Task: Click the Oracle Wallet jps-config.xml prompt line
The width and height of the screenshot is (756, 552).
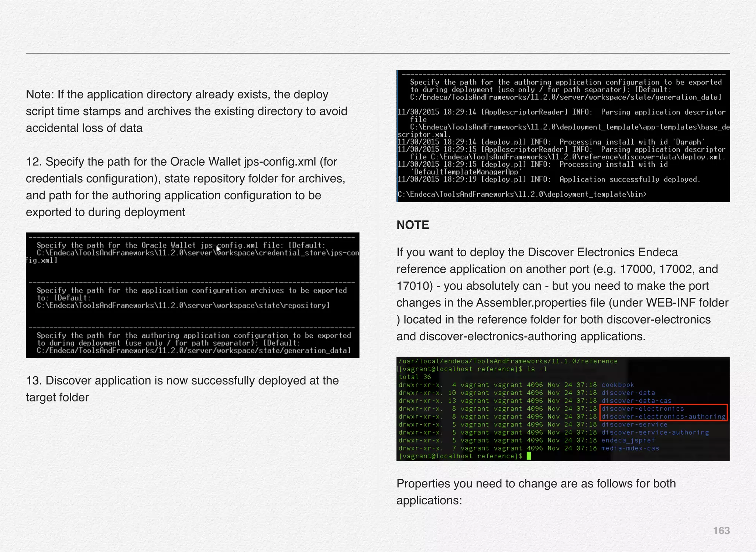Action: pos(181,245)
